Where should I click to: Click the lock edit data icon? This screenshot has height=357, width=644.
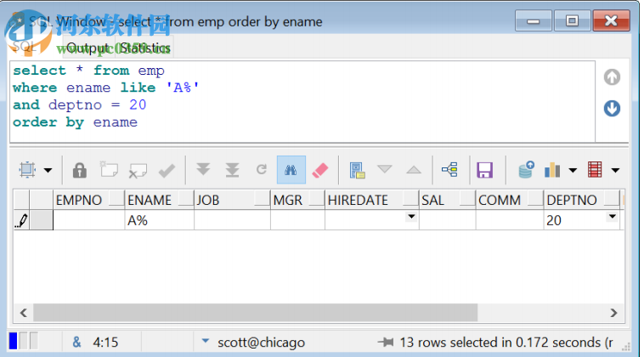coord(79,170)
